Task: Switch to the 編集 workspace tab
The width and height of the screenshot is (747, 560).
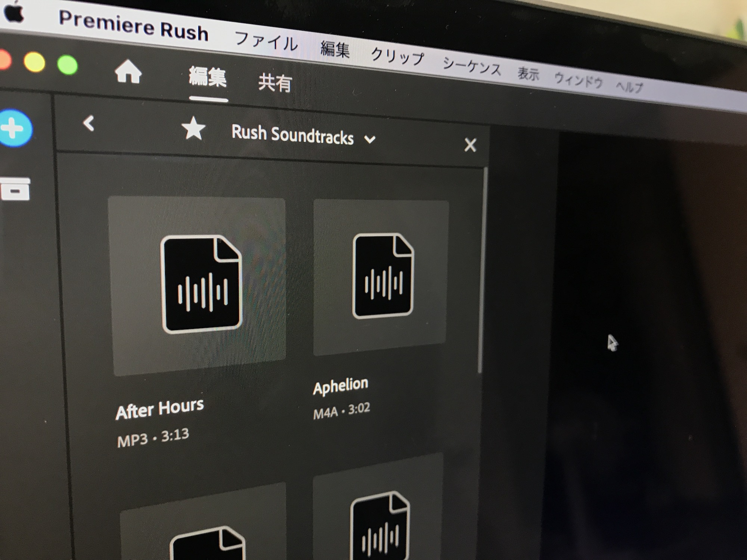Action: [208, 77]
